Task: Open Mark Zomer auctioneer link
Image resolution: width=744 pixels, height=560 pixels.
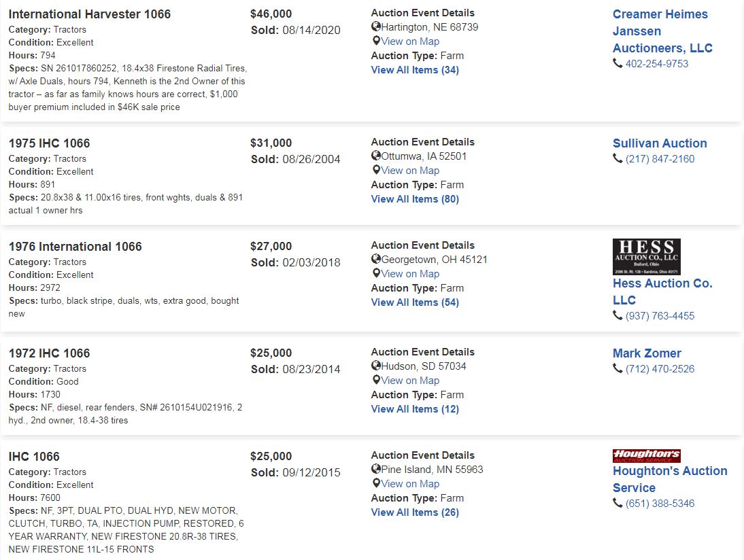Action: coord(647,353)
